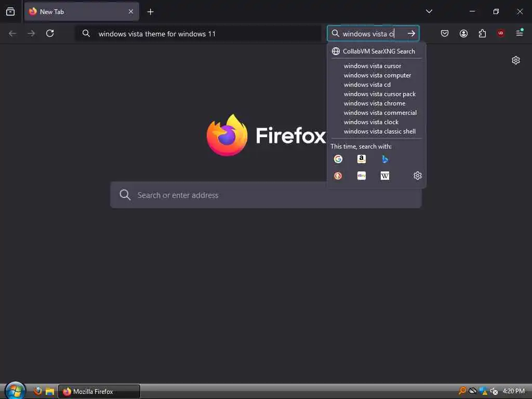The height and width of the screenshot is (399, 532).
Task: Search this time with Bing
Action: (x=385, y=159)
